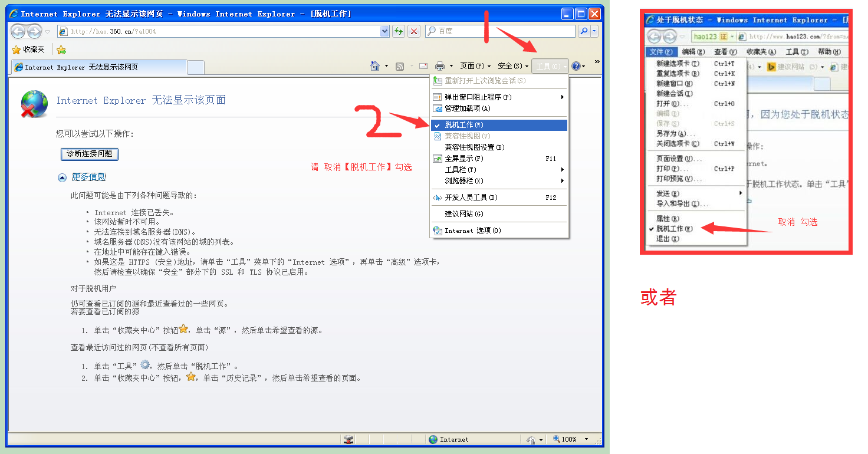Viewport: 868px width, 454px height.
Task: Select the 'Internet Explorer 无法显示该网页' tab
Action: pos(98,67)
